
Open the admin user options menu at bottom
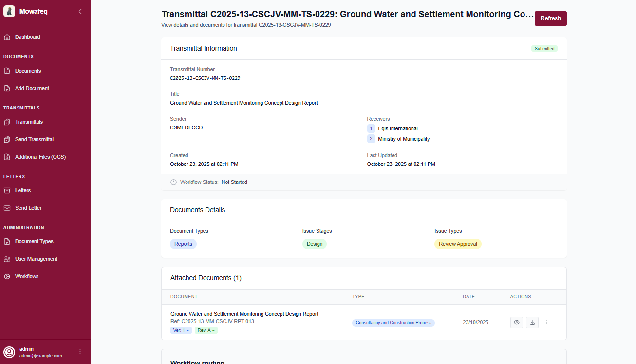point(80,351)
